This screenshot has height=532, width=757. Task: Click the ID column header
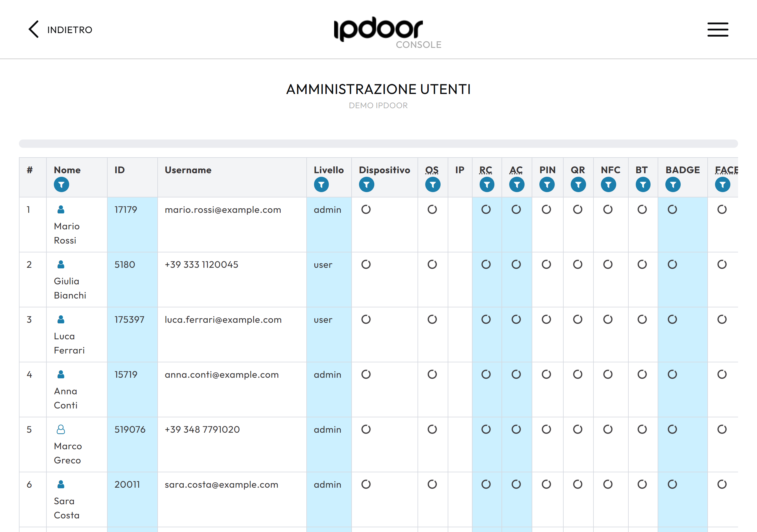120,170
